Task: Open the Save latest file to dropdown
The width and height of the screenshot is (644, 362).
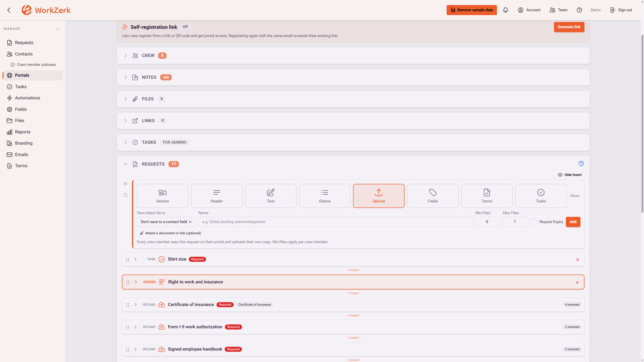Action: (x=166, y=222)
